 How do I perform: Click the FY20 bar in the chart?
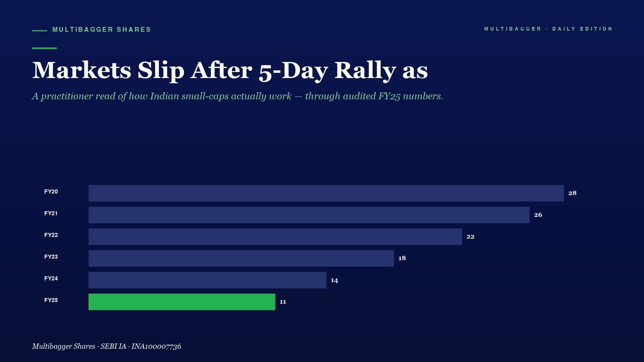pyautogui.click(x=326, y=193)
